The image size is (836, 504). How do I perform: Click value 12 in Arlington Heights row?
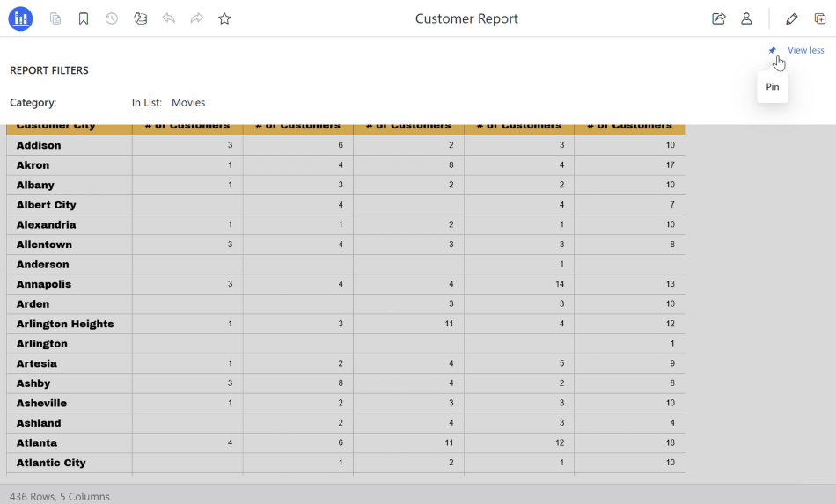coord(671,324)
